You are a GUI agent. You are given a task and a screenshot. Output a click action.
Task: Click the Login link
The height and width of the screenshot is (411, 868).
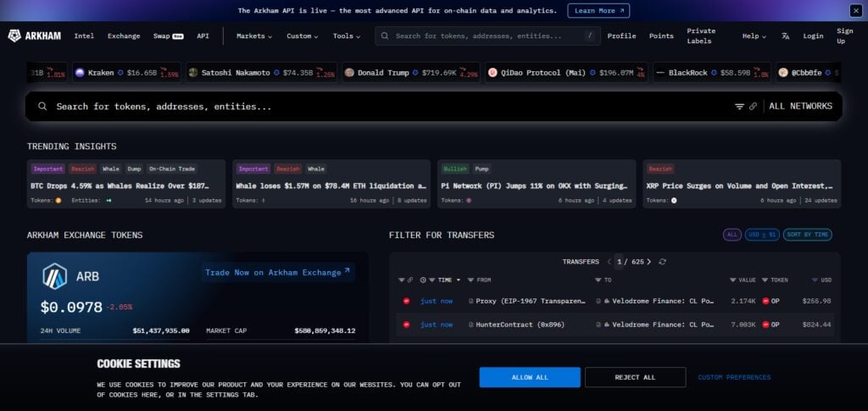point(813,36)
